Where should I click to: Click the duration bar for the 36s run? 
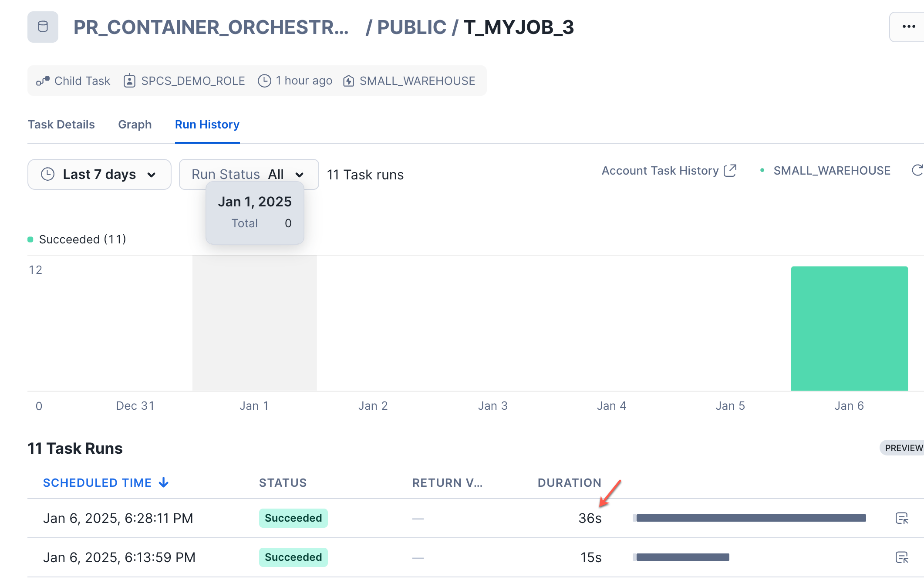coord(751,518)
